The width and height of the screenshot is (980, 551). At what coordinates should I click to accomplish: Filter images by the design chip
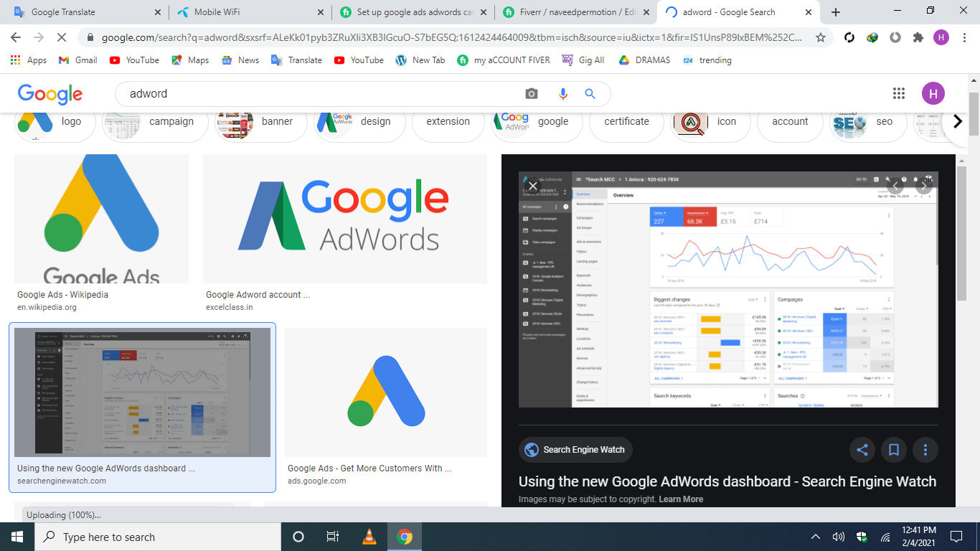click(359, 121)
